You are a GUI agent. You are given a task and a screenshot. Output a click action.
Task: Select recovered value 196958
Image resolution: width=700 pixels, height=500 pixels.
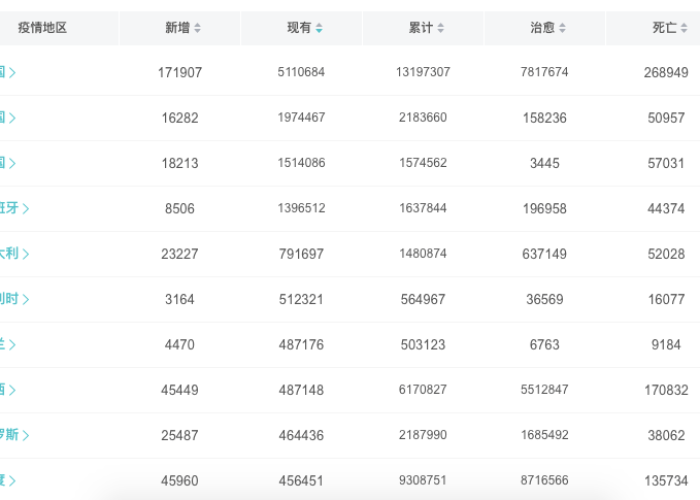pyautogui.click(x=545, y=208)
